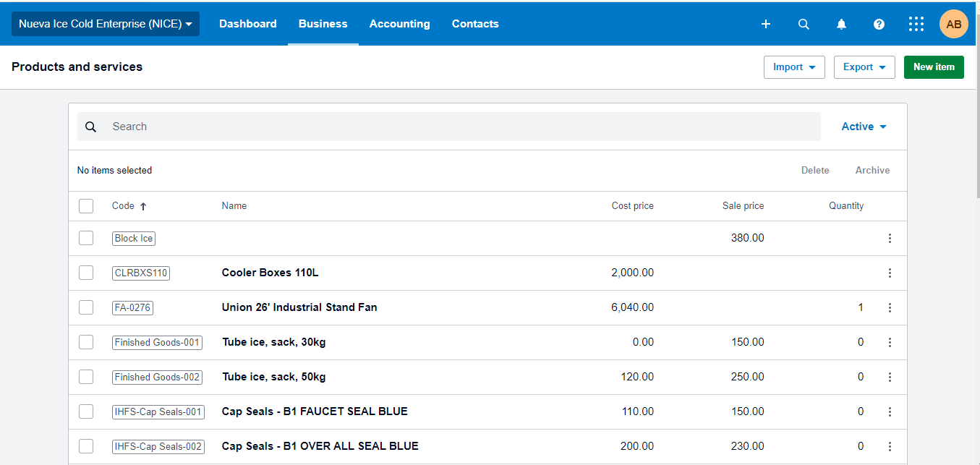Open search via header magnifier icon
This screenshot has height=465, width=980.
[x=804, y=24]
